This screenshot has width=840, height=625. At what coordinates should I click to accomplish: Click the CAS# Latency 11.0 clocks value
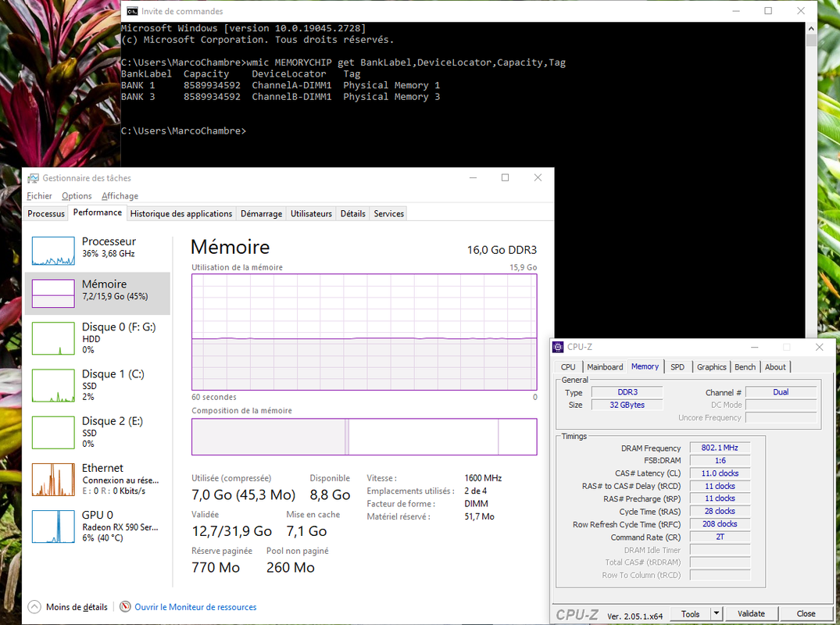720,473
